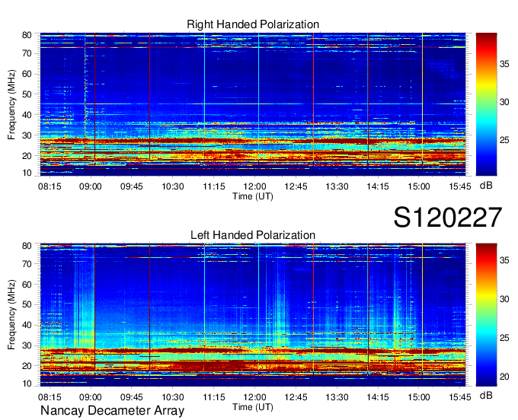The width and height of the screenshot is (518, 420).
Task: Click 08:15 time tick of Left Handed plot
Action: click(50, 397)
